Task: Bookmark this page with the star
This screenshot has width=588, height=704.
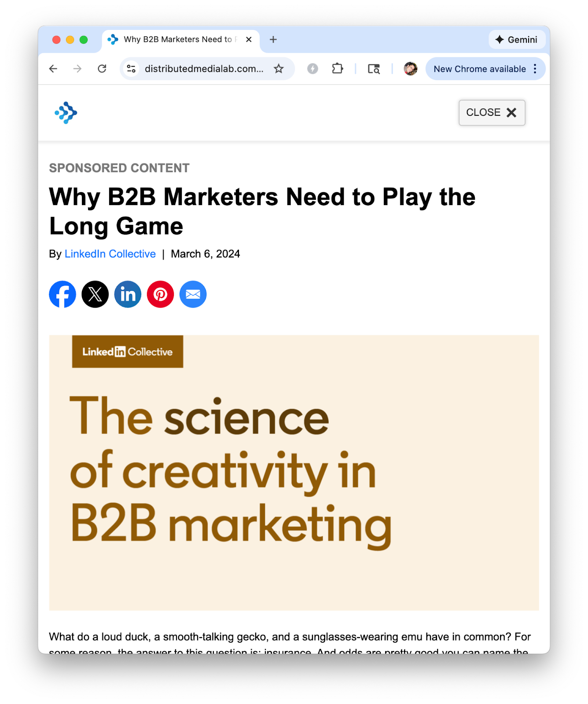Action: (x=279, y=69)
